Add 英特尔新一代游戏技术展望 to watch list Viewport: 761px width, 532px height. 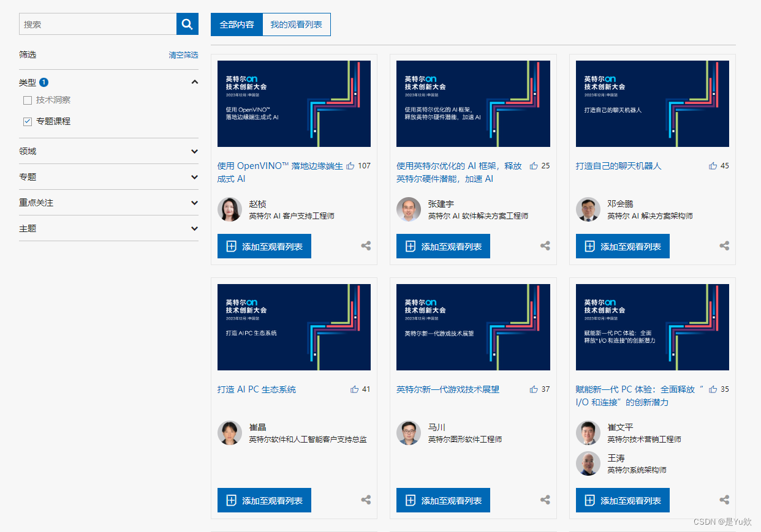click(x=443, y=500)
